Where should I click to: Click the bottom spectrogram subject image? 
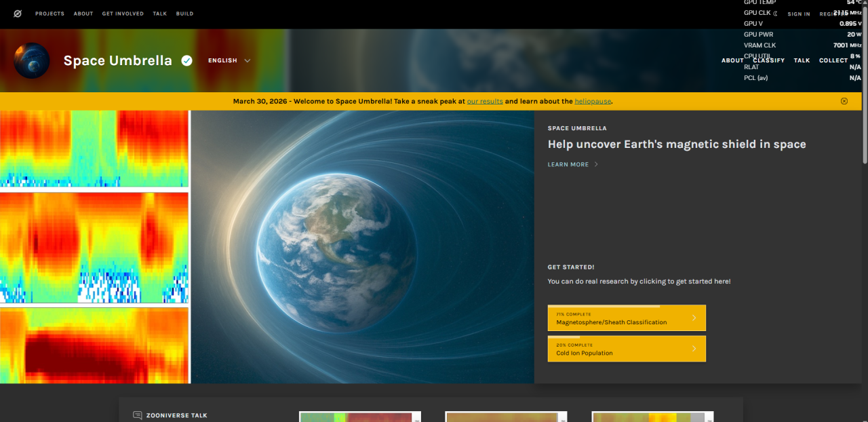pyautogui.click(x=94, y=346)
